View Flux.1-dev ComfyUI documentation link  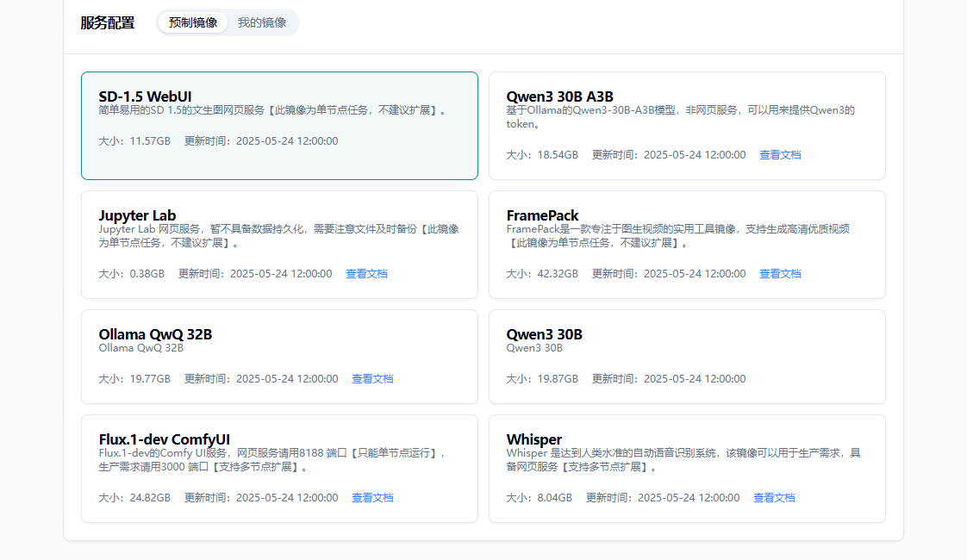[372, 498]
